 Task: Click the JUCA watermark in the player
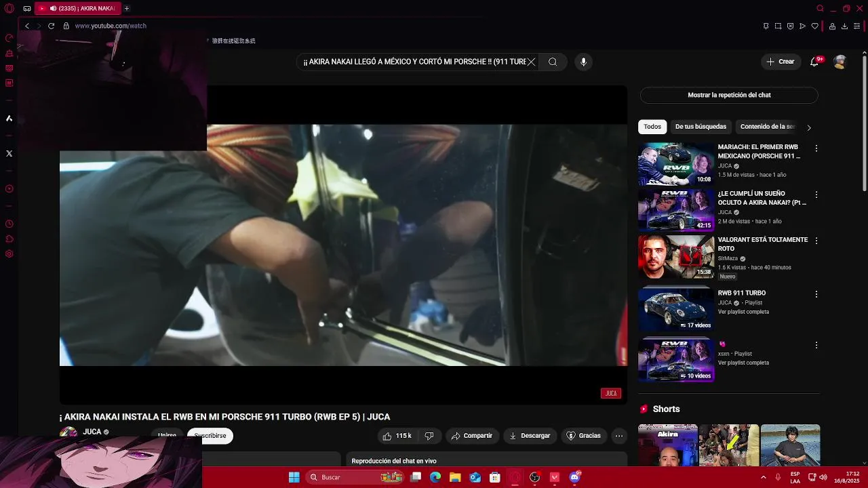click(x=611, y=393)
